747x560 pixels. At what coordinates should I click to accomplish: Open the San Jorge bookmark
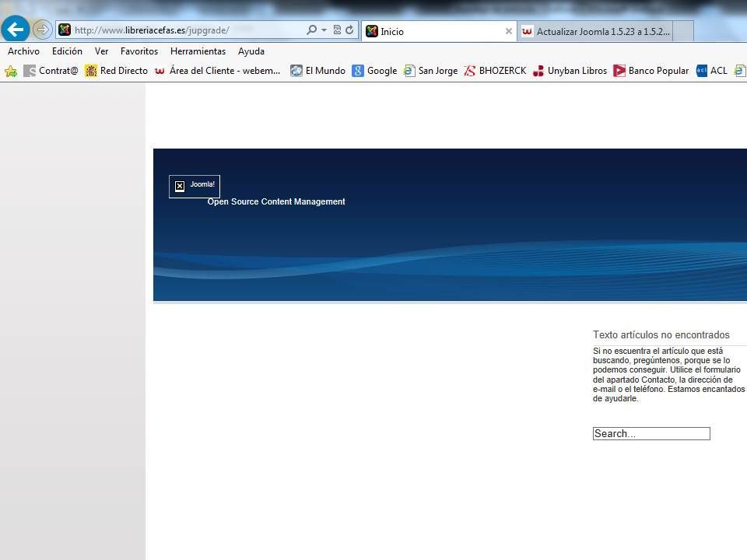(x=430, y=71)
